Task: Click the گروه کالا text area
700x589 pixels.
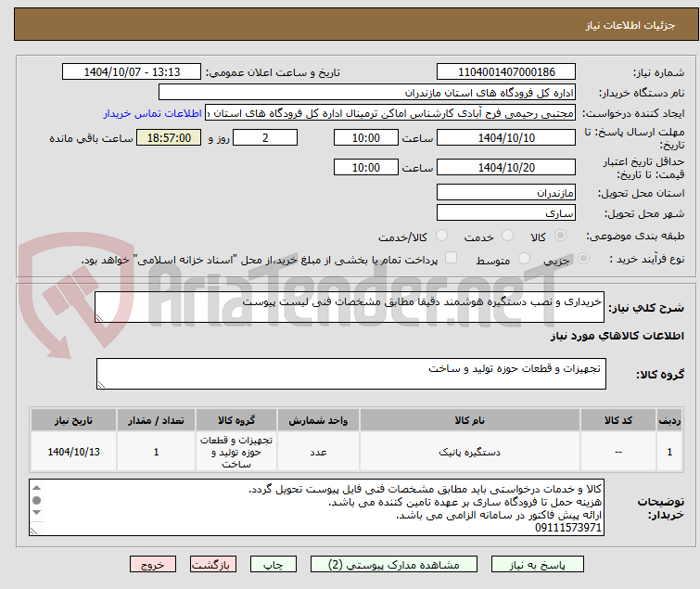Action: [x=350, y=374]
